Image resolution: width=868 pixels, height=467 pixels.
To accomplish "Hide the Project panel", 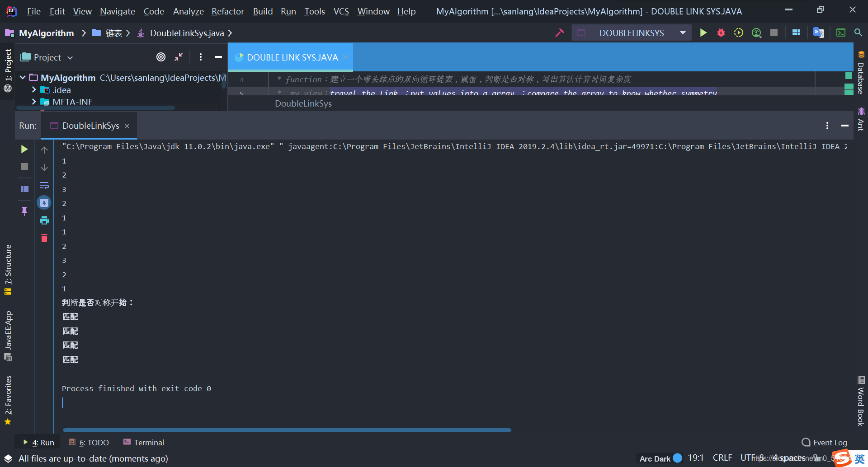I will [218, 57].
